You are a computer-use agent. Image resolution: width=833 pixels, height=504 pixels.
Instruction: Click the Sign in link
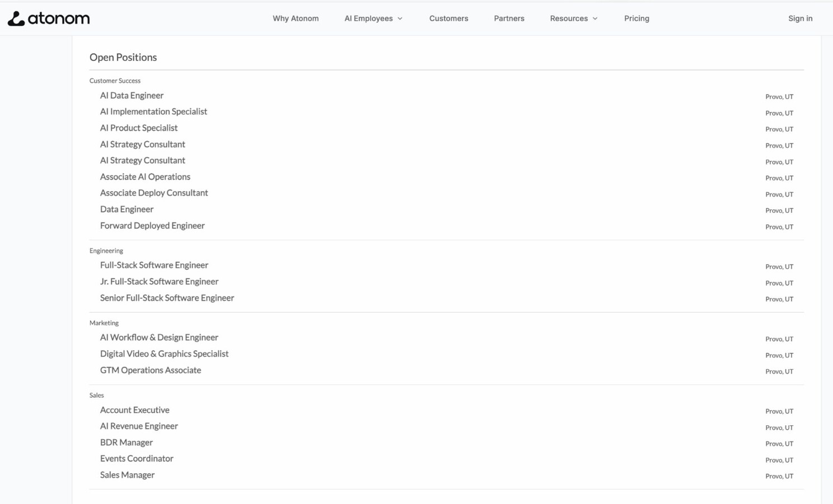[x=800, y=18]
